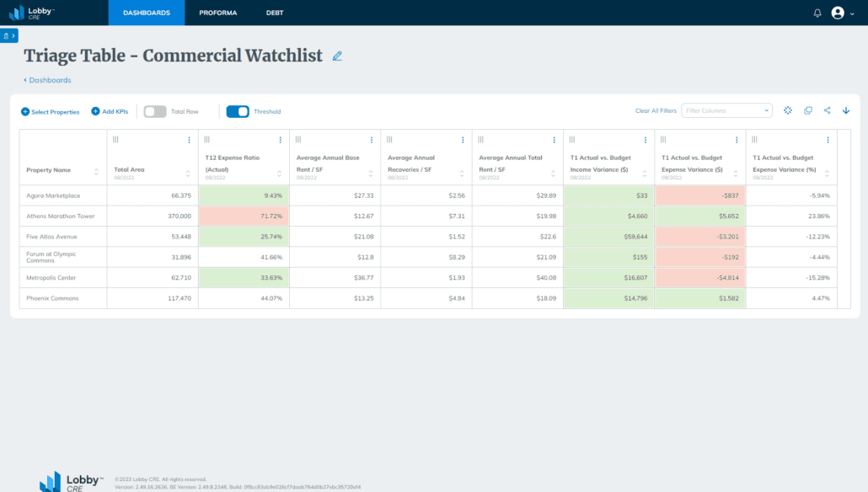Duplicate the dashboard using the copy icon
The image size is (868, 492).
click(807, 110)
